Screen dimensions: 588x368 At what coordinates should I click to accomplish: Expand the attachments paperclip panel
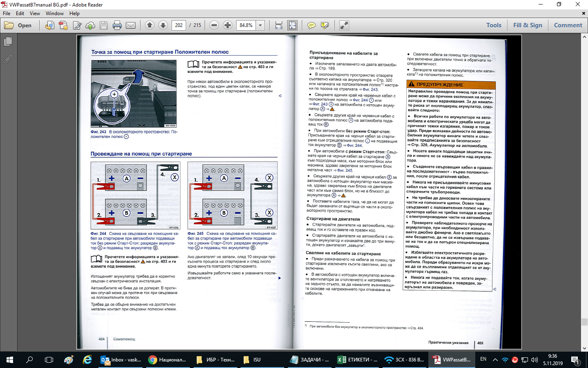click(x=8, y=59)
